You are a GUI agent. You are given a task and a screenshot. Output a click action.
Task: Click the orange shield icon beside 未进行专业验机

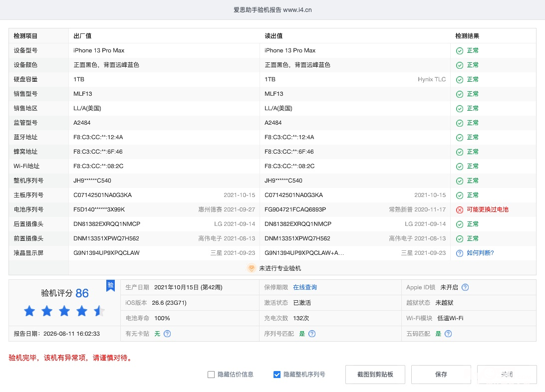[252, 268]
